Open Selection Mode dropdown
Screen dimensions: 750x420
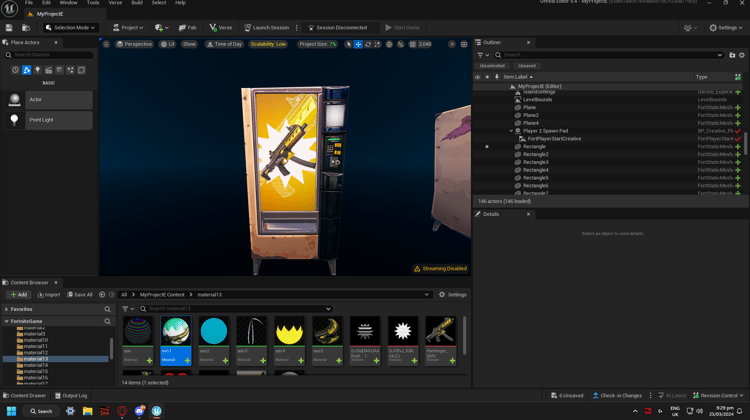(x=71, y=28)
